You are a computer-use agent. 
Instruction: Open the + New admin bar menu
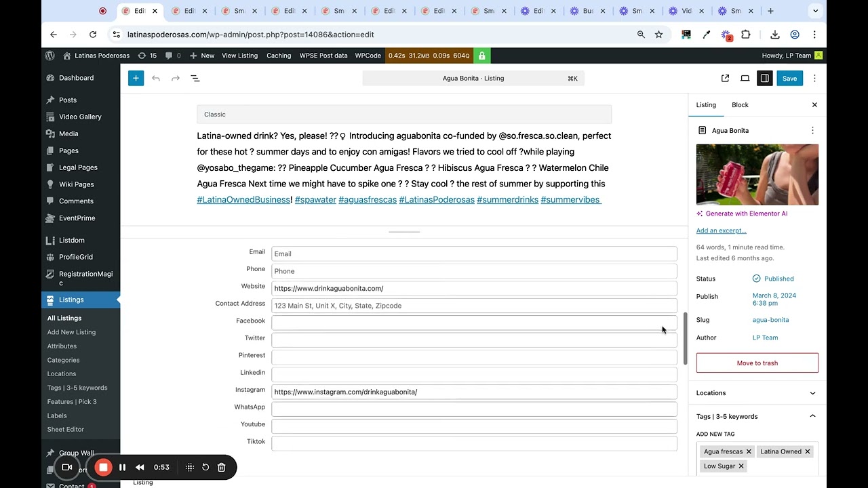pos(202,56)
